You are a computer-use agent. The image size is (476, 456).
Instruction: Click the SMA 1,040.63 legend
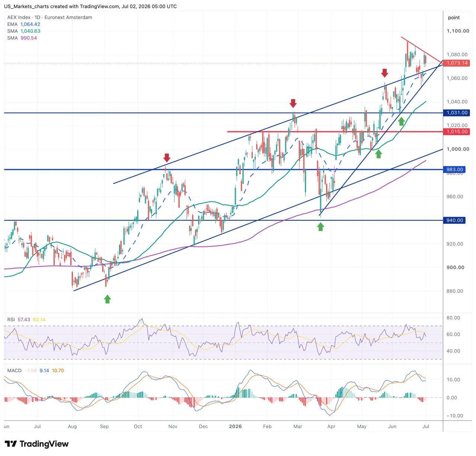coord(24,31)
